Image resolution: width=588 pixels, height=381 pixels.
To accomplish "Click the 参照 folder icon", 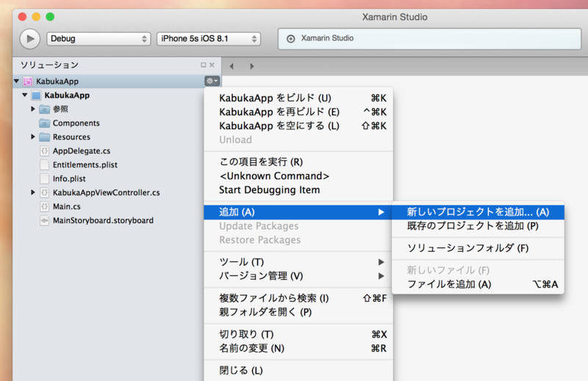I will click(44, 109).
